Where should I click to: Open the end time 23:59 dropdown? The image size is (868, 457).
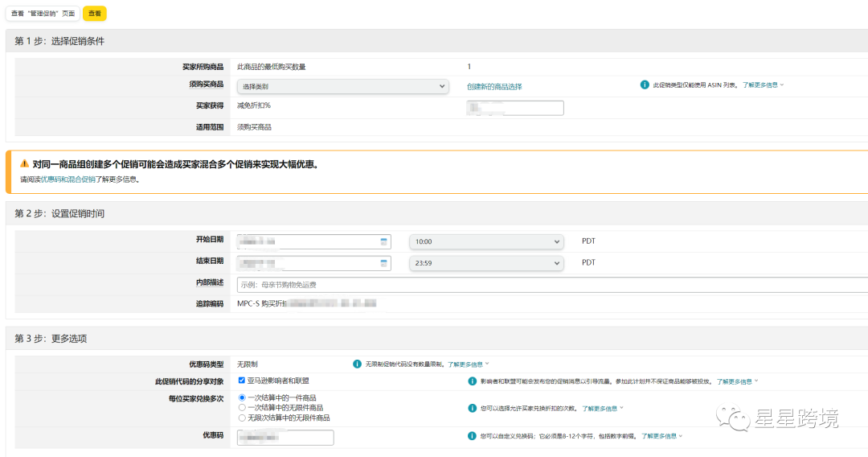click(x=486, y=263)
